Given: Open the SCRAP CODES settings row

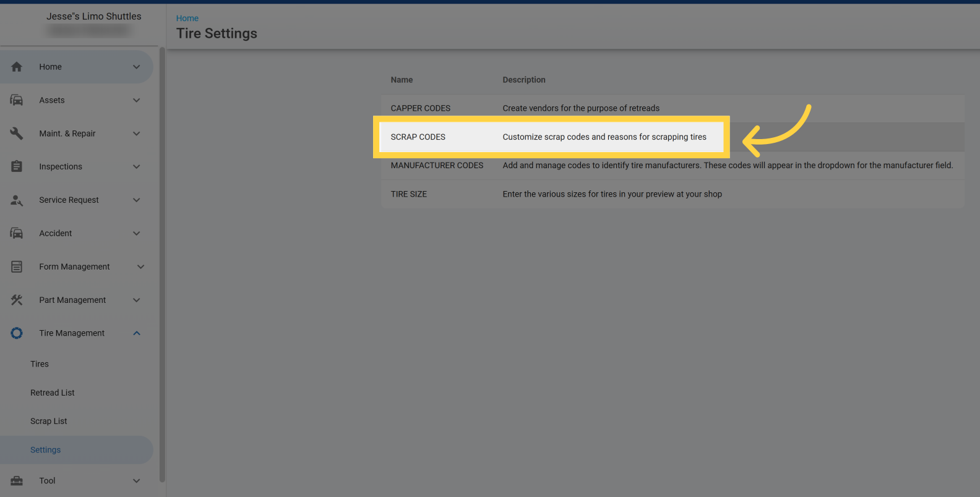Looking at the screenshot, I should coord(418,137).
